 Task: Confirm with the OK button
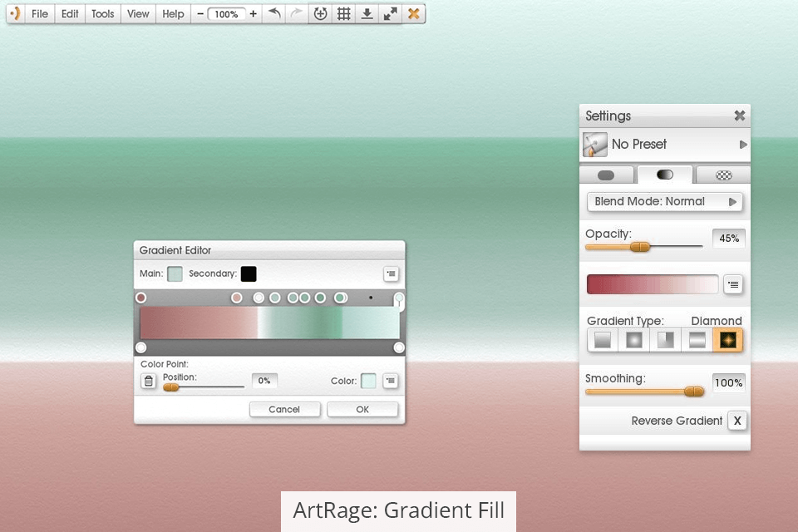click(362, 409)
